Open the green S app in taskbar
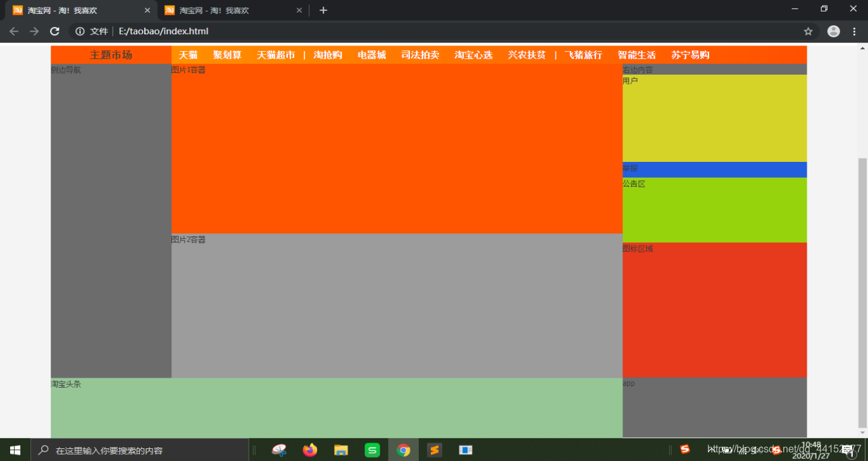The width and height of the screenshot is (868, 461). (x=373, y=450)
